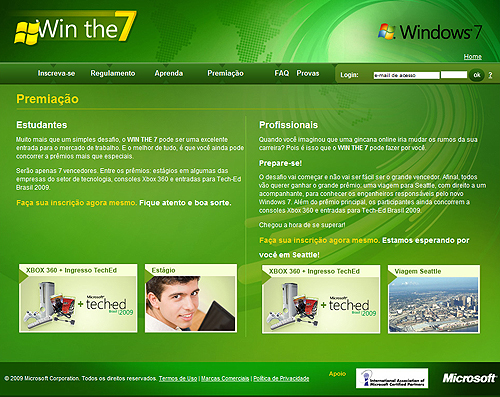Click the Estudantes section heading
This screenshot has height=397, width=500.
tap(42, 125)
